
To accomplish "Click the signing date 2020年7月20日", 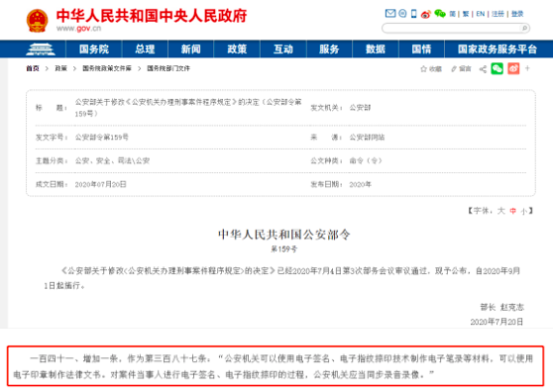I will (x=497, y=322).
